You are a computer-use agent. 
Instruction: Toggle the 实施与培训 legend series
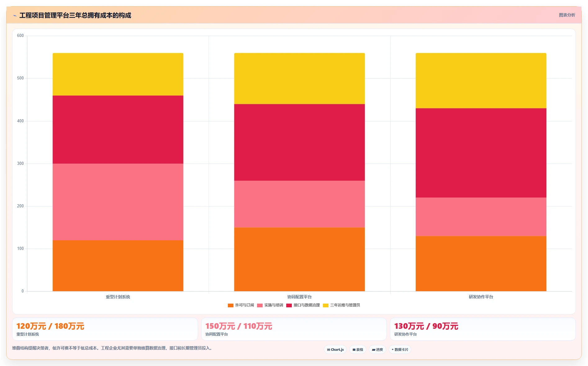click(270, 305)
